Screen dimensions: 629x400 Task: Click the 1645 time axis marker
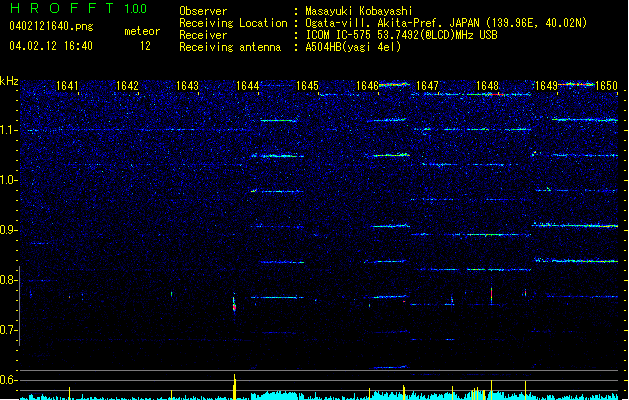pyautogui.click(x=307, y=86)
